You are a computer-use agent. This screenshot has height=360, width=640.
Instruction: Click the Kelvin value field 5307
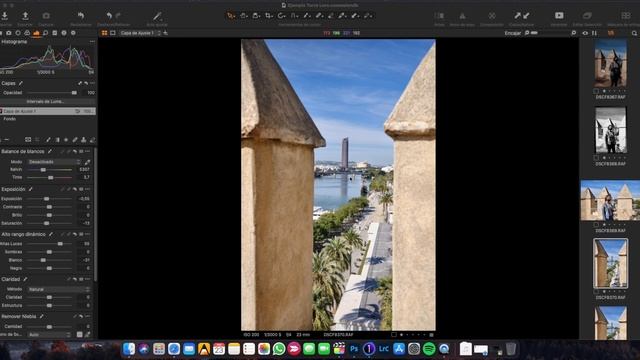[84, 169]
